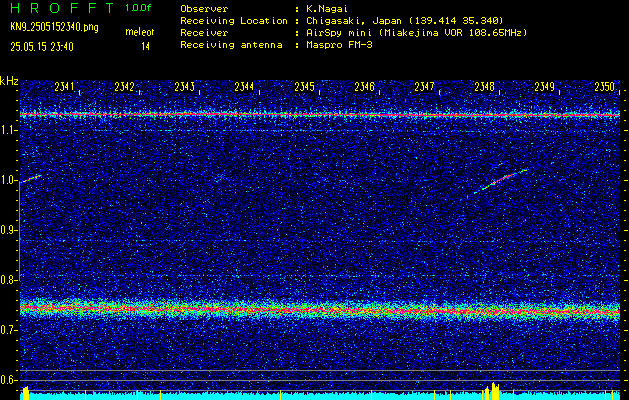629x400 pixels.
Task: Select observer name K.Nagai
Action: click(x=327, y=8)
